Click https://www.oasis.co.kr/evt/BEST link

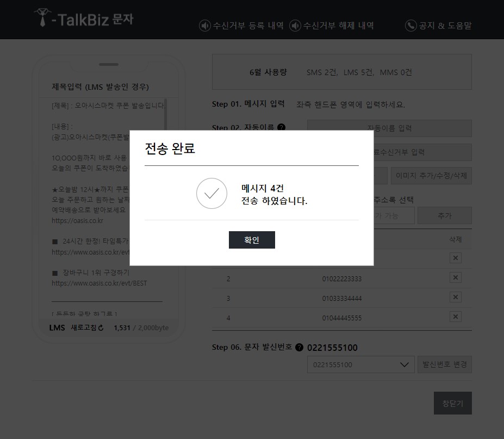click(99, 283)
